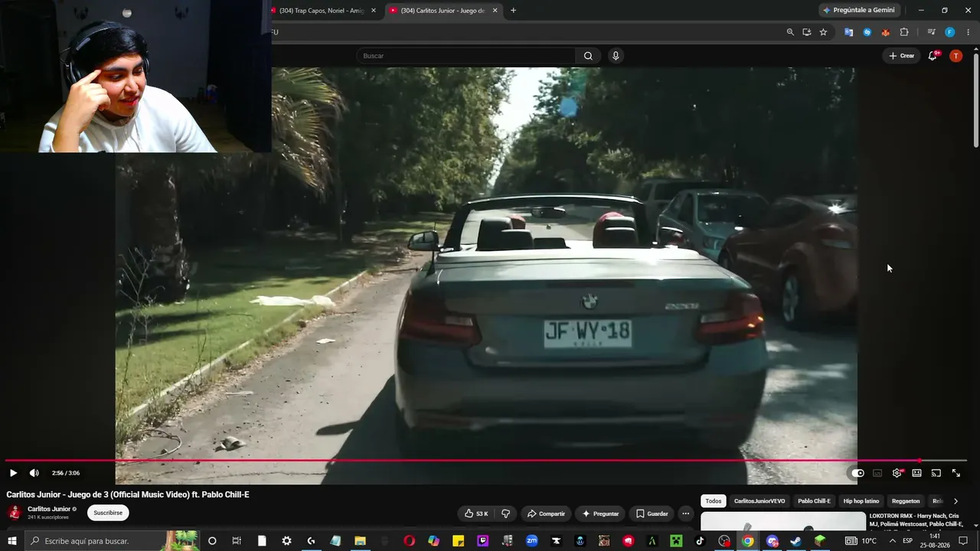Enter fullscreen mode on the video
This screenshot has height=551, width=980.
pyautogui.click(x=955, y=473)
